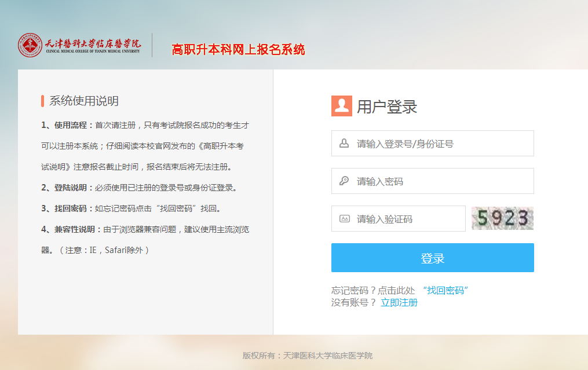
Task: Focus the 请输入登录号/身份证号 input field
Action: 432,143
